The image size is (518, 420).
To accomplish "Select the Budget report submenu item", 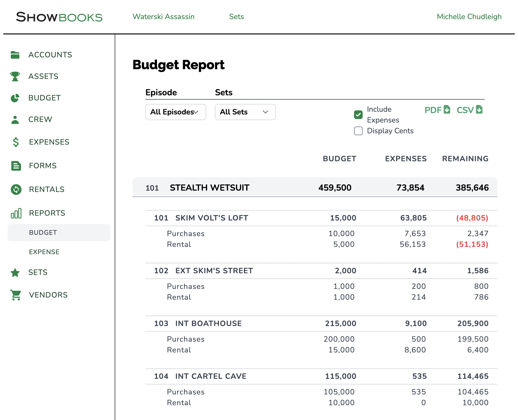I will tap(59, 233).
